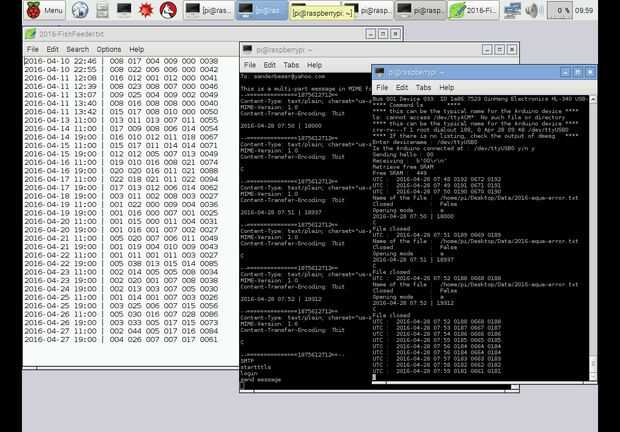Click the 2016-04-26 11:00 line in editor

tap(121, 314)
